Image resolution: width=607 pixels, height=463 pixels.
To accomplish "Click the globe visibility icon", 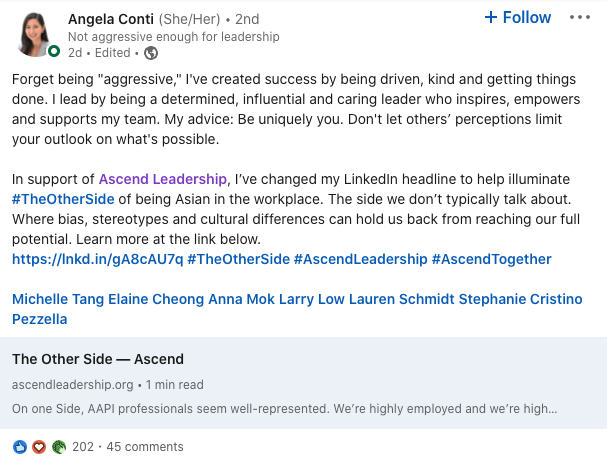I will [150, 53].
